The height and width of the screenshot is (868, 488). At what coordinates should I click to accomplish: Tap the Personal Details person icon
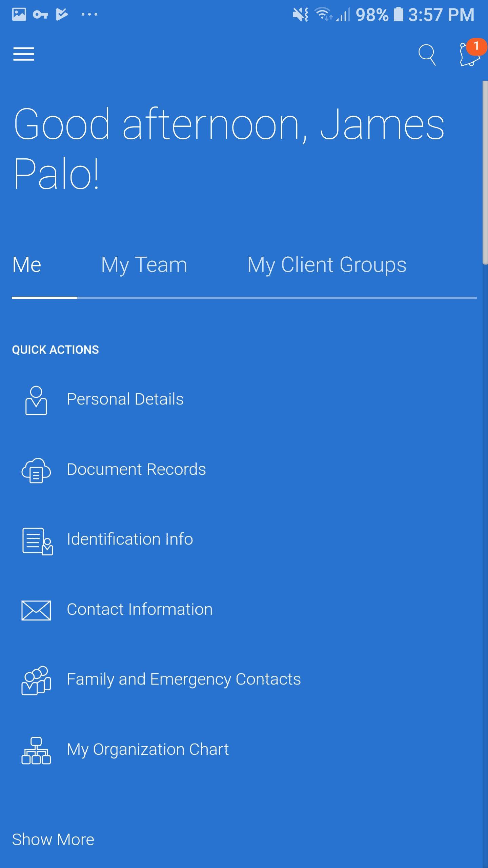[x=36, y=400]
